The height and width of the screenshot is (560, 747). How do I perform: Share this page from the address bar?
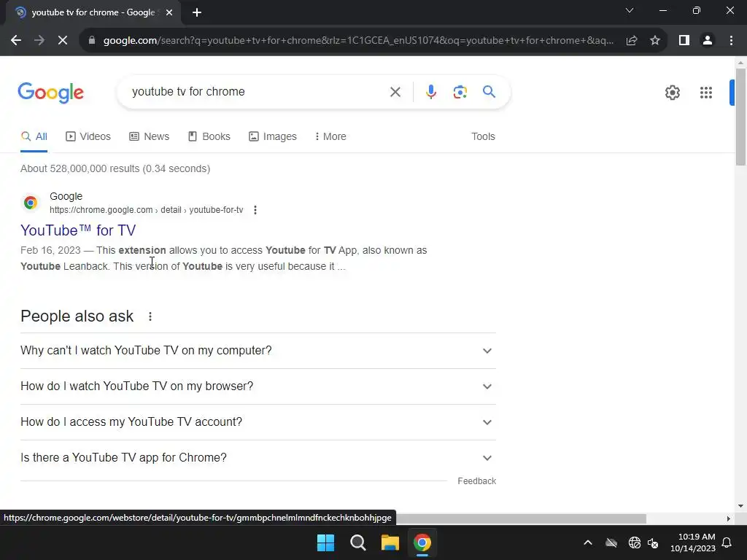click(632, 41)
